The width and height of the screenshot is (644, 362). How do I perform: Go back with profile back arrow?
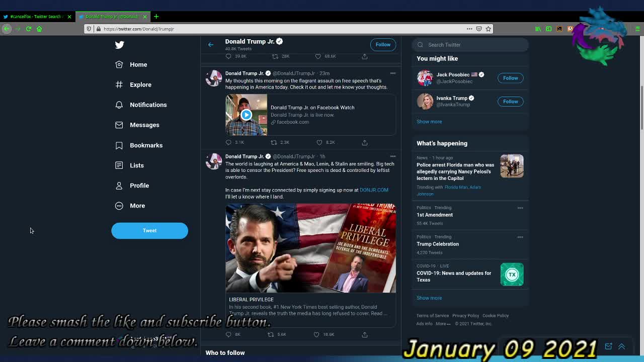tap(211, 45)
